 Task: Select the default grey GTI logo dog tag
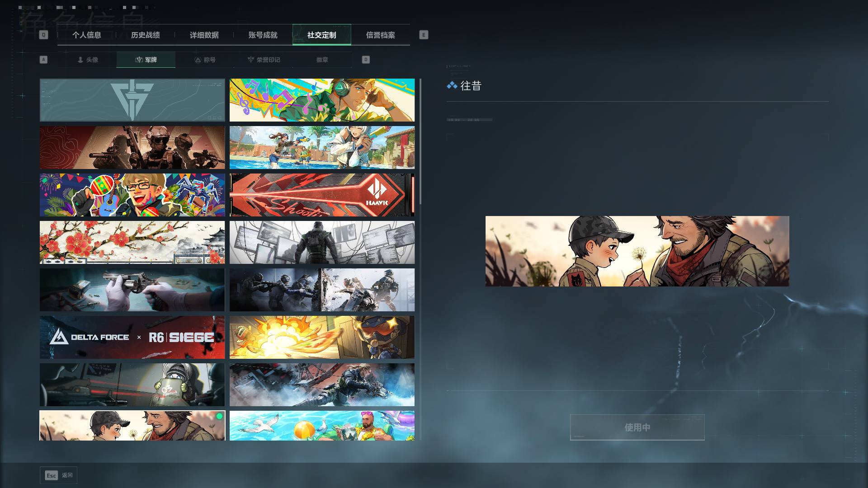(x=132, y=100)
